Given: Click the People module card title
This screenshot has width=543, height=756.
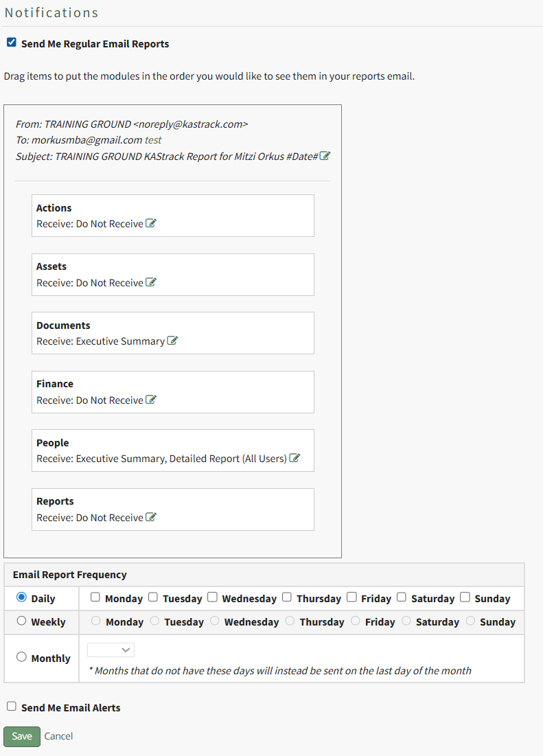Looking at the screenshot, I should (53, 443).
